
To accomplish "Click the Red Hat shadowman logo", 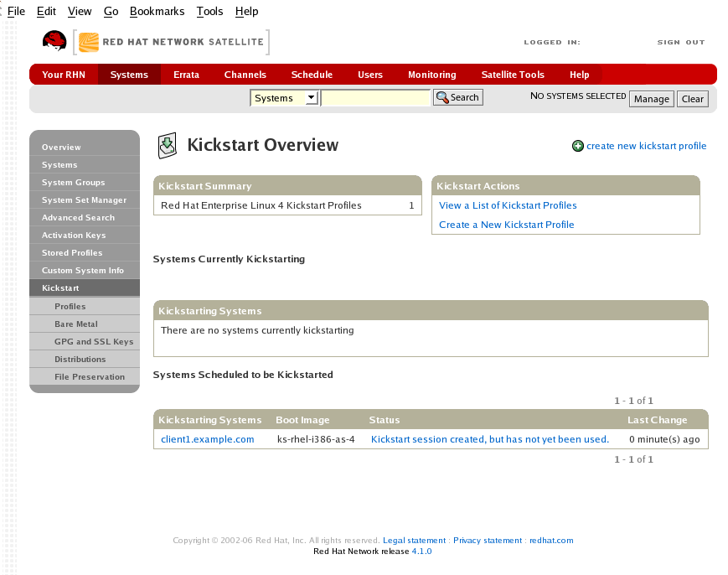I will click(x=54, y=41).
